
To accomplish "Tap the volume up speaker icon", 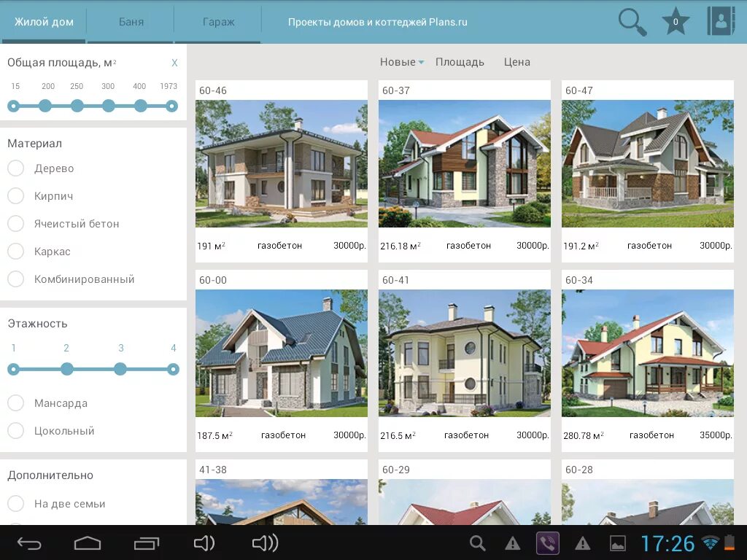I will point(265,542).
